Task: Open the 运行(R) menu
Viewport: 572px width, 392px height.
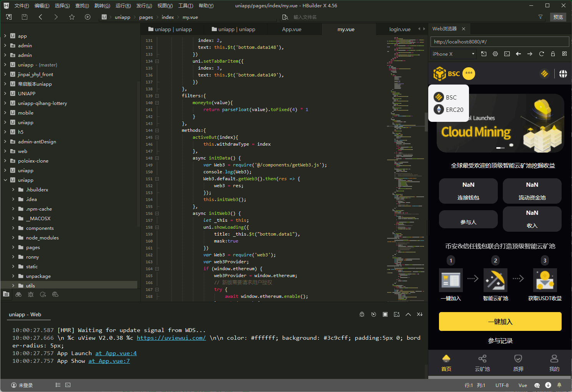Action: point(123,6)
